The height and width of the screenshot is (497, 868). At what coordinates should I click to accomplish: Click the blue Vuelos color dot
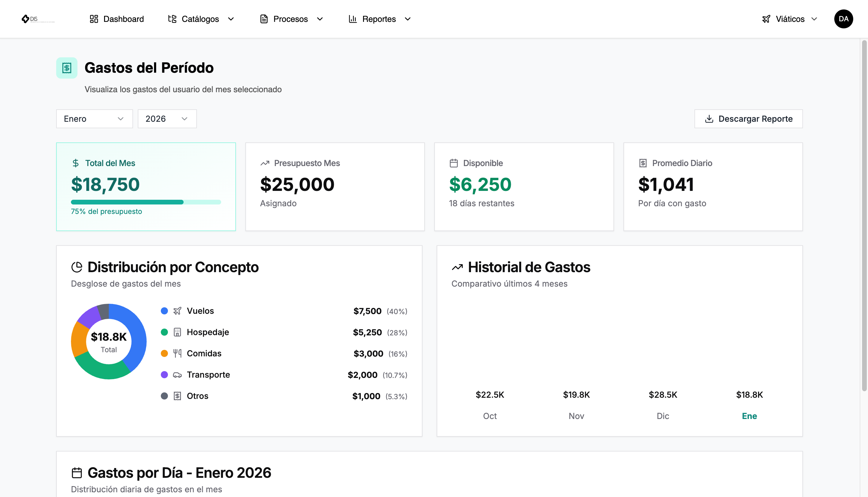(164, 311)
